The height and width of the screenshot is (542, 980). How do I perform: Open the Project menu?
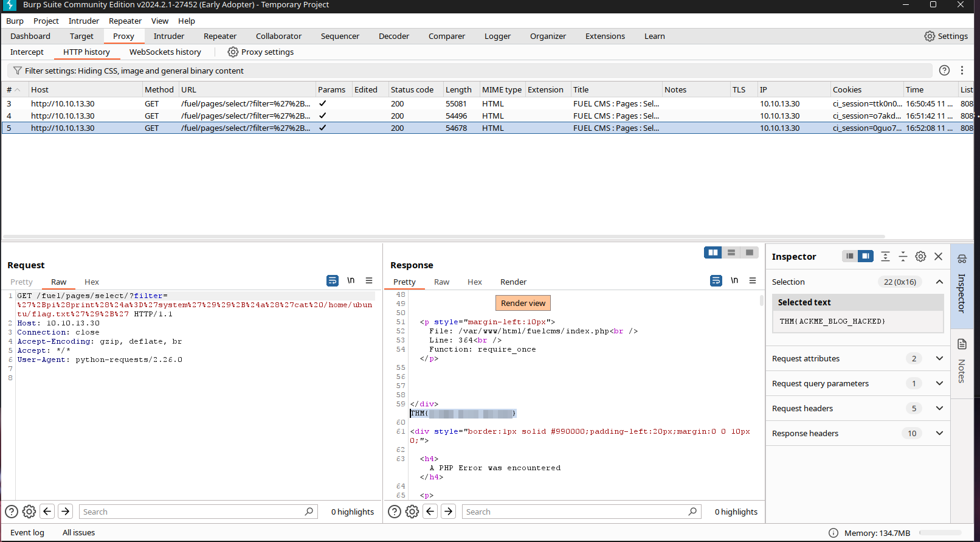[46, 21]
